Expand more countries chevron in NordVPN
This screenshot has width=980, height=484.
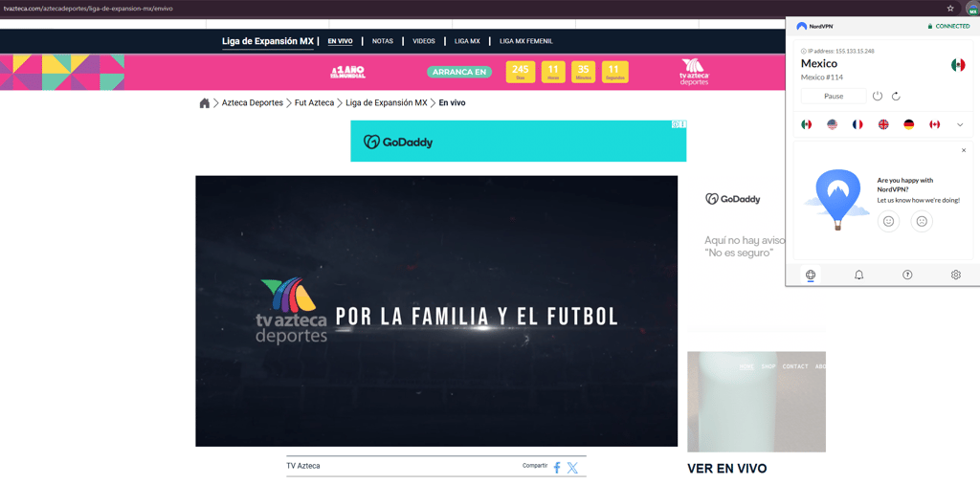click(x=960, y=125)
